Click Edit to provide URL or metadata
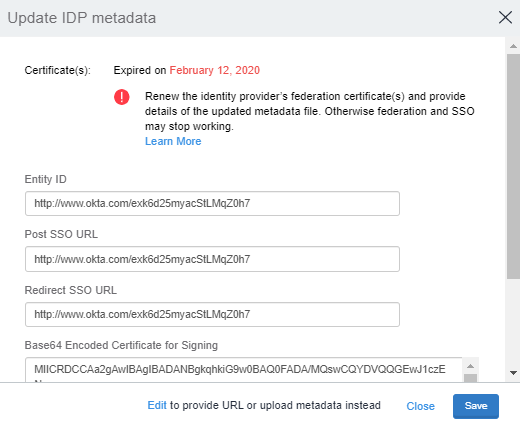Image resolution: width=520 pixels, height=426 pixels. pyautogui.click(x=157, y=405)
